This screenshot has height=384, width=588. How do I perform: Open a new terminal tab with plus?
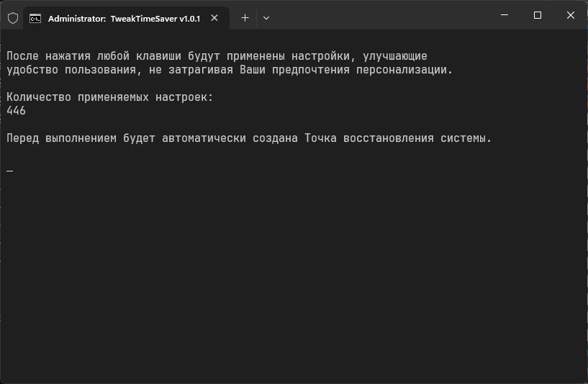(x=245, y=17)
